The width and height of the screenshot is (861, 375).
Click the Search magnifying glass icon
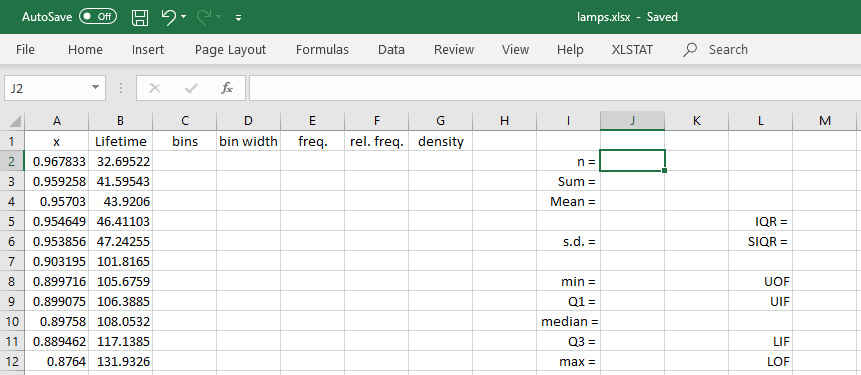pyautogui.click(x=690, y=50)
